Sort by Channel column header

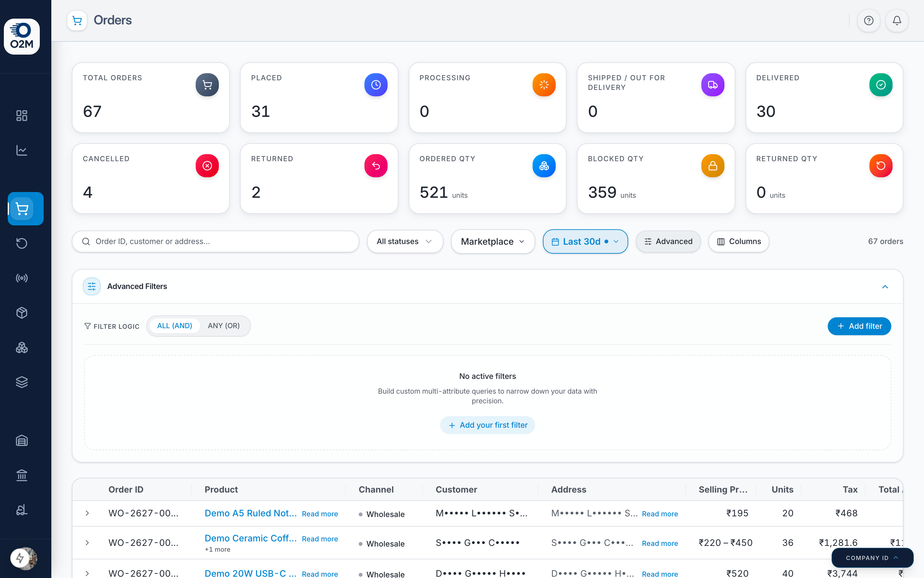point(376,489)
